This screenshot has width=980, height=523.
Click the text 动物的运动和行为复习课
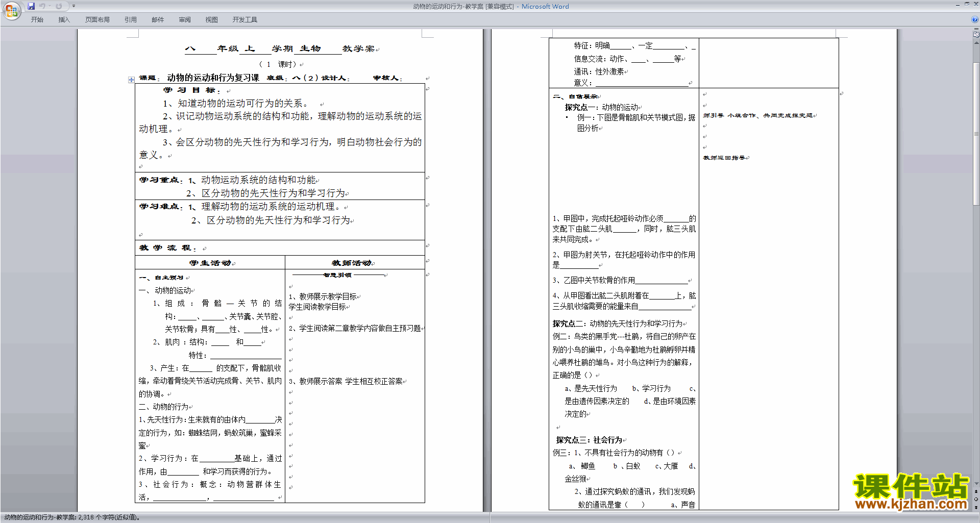click(213, 78)
